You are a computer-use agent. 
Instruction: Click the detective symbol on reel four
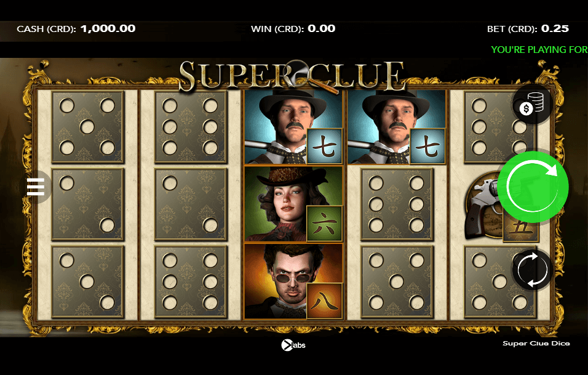pyautogui.click(x=396, y=127)
